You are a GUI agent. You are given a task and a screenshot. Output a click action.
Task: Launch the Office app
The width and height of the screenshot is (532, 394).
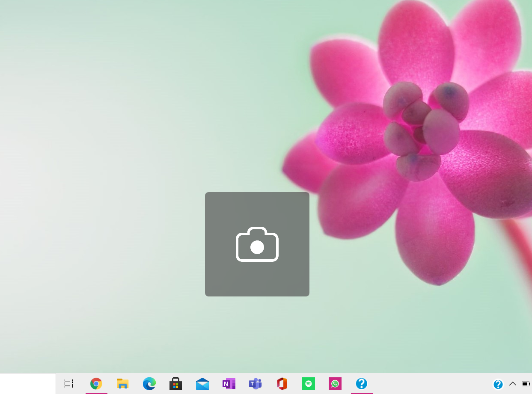[282, 384]
